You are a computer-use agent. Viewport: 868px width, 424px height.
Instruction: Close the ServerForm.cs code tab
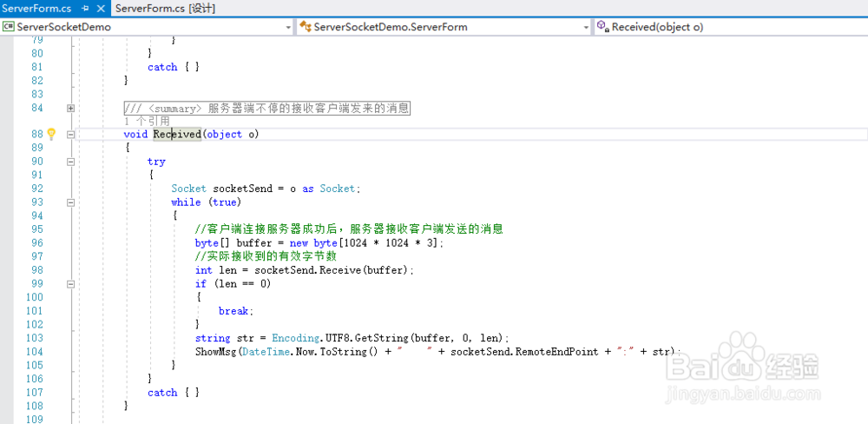point(100,9)
